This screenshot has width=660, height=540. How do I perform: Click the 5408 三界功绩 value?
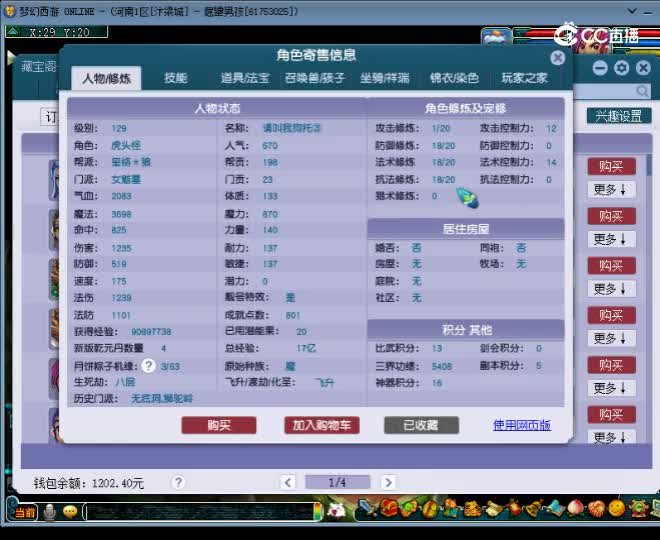tap(442, 366)
